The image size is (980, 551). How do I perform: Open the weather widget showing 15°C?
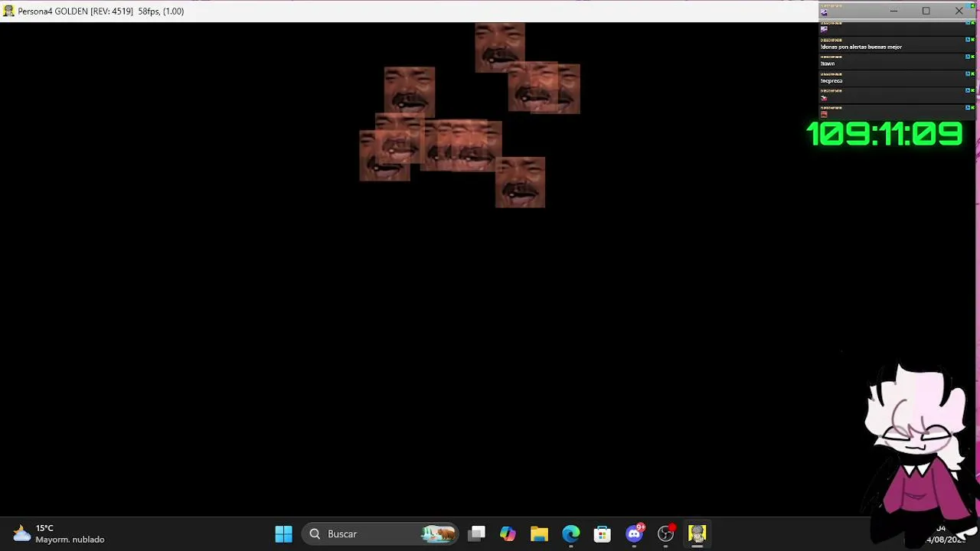(x=58, y=533)
